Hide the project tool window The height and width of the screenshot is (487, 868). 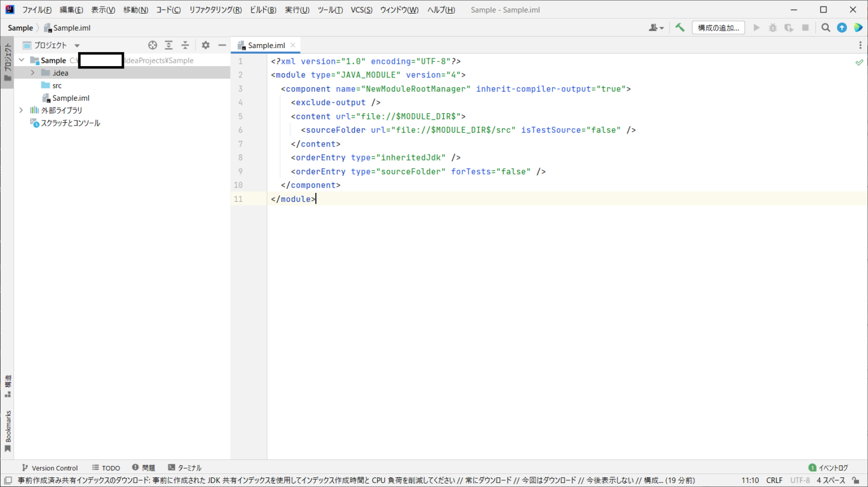222,45
